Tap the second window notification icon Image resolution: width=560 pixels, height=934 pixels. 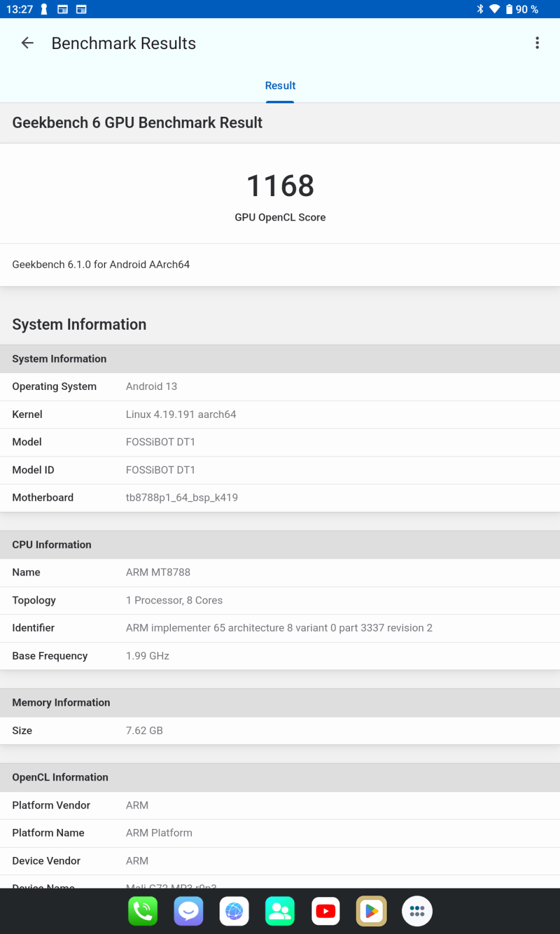[81, 9]
